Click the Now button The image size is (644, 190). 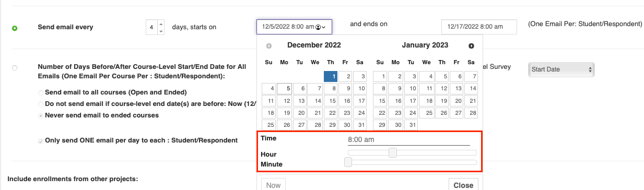click(x=273, y=185)
